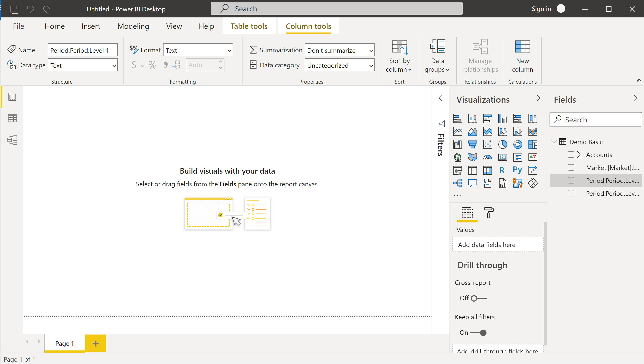Click Sort by column button
Viewport: 644px width, 364px height.
399,56
